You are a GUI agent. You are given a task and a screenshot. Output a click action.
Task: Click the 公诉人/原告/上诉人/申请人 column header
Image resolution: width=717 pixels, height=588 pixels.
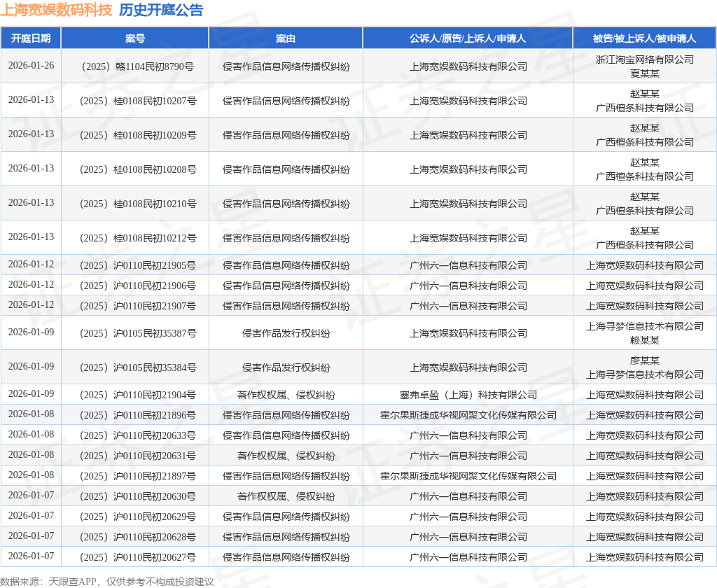[468, 38]
